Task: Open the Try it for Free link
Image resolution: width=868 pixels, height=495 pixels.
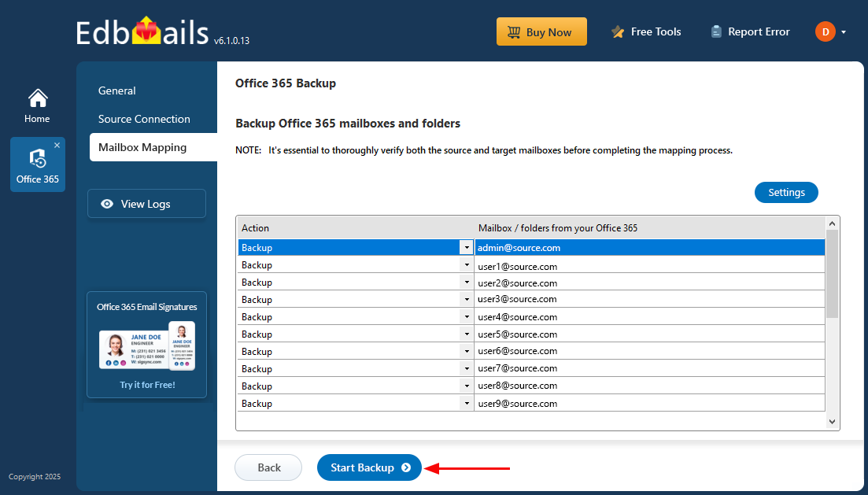Action: [147, 385]
